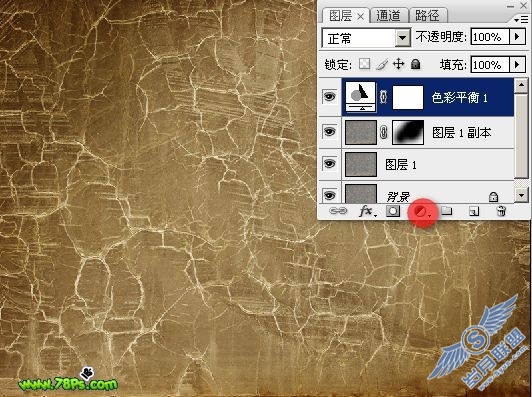Enable lock transparent pixels
Viewport: 532px width, 397px height.
pyautogui.click(x=364, y=64)
